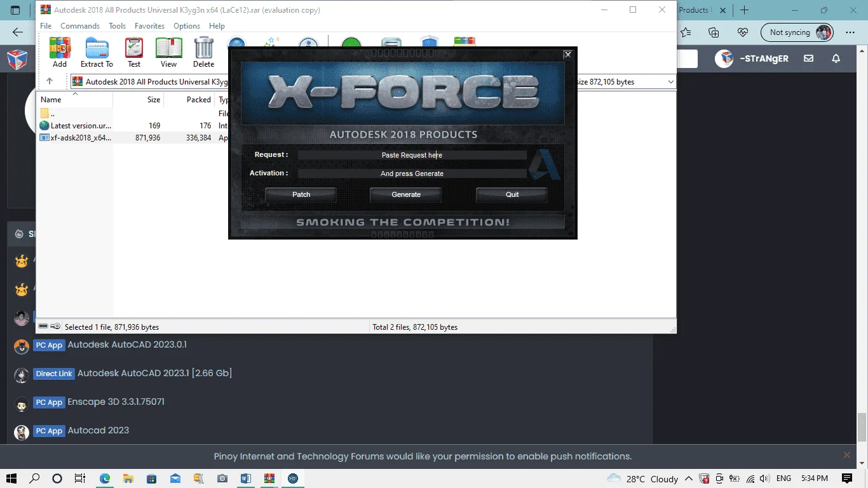Viewport: 868px width, 488px height.
Task: Open the Mail app from the taskbar
Action: pos(175,478)
